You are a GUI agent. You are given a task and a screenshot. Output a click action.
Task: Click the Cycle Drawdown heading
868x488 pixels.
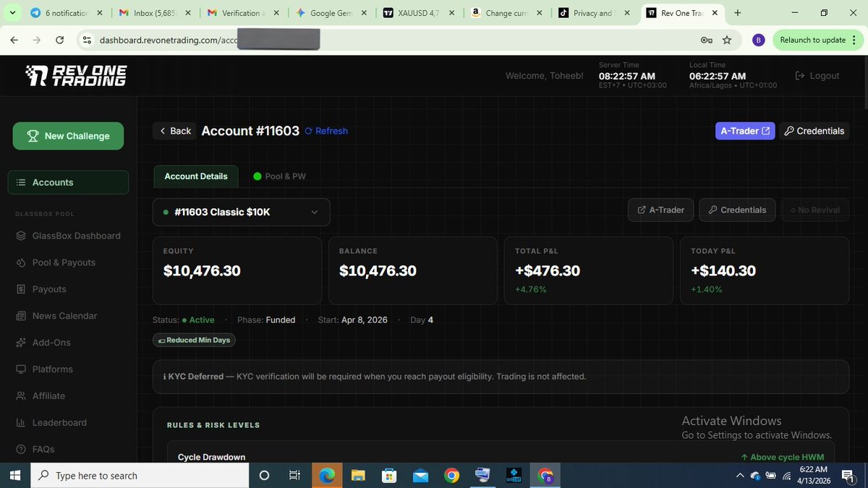click(211, 457)
